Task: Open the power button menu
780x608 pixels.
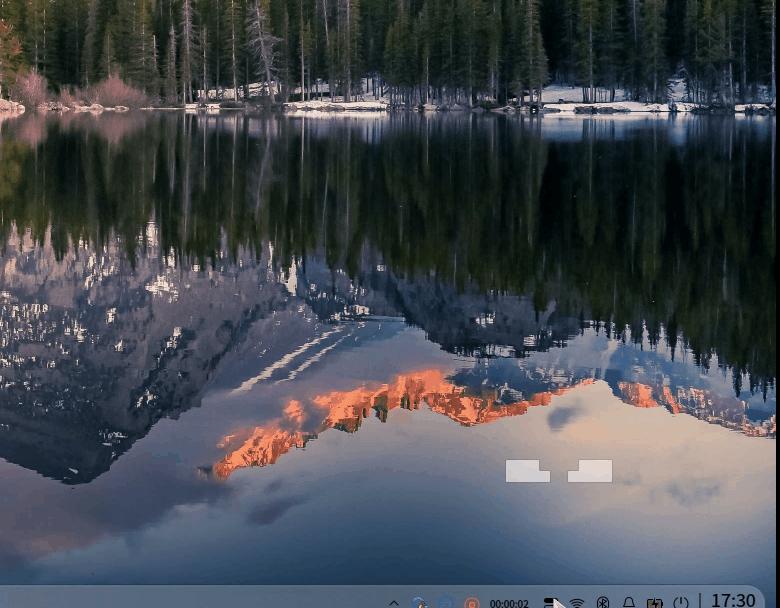Action: (x=681, y=603)
